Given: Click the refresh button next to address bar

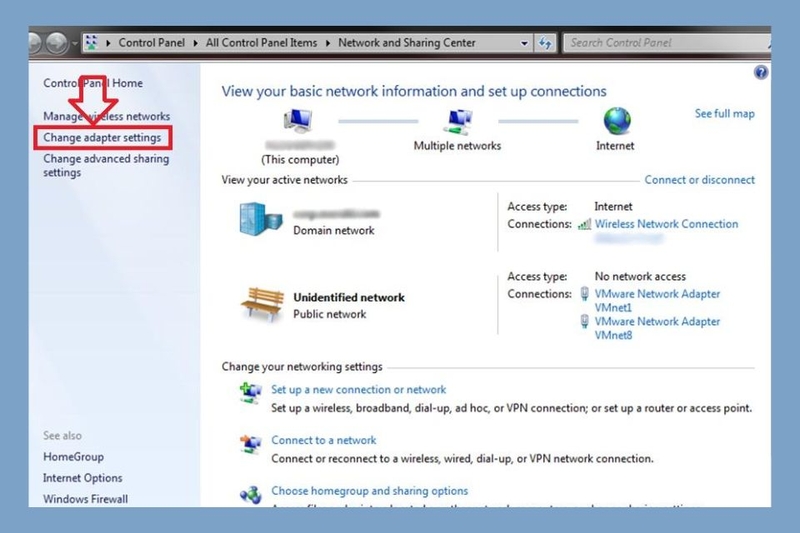Looking at the screenshot, I should click(x=545, y=43).
